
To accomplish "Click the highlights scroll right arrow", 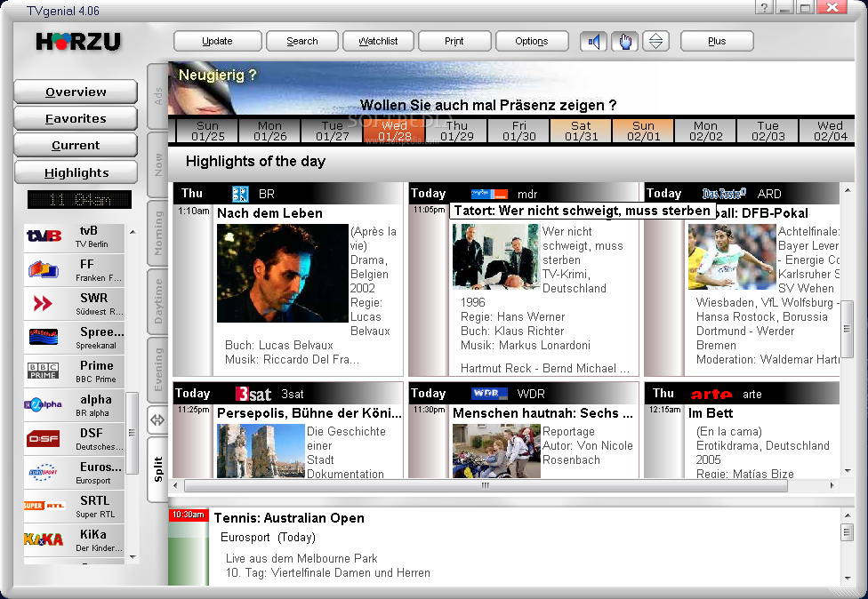I will (x=832, y=485).
